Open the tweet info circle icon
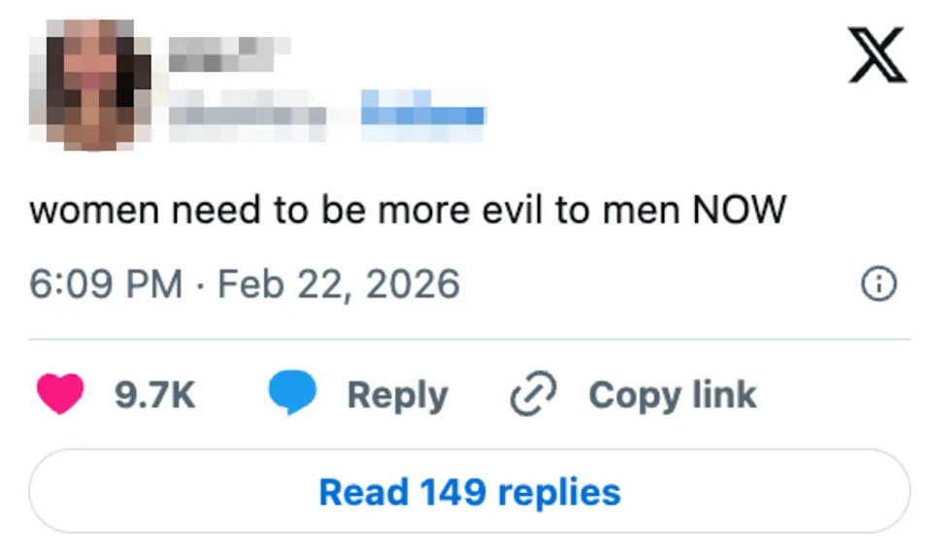Image resolution: width=932 pixels, height=560 pixels. [x=877, y=282]
